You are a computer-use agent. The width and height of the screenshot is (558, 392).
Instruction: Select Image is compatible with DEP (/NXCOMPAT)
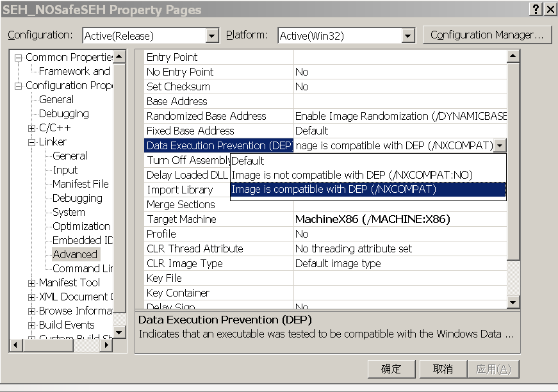334,190
